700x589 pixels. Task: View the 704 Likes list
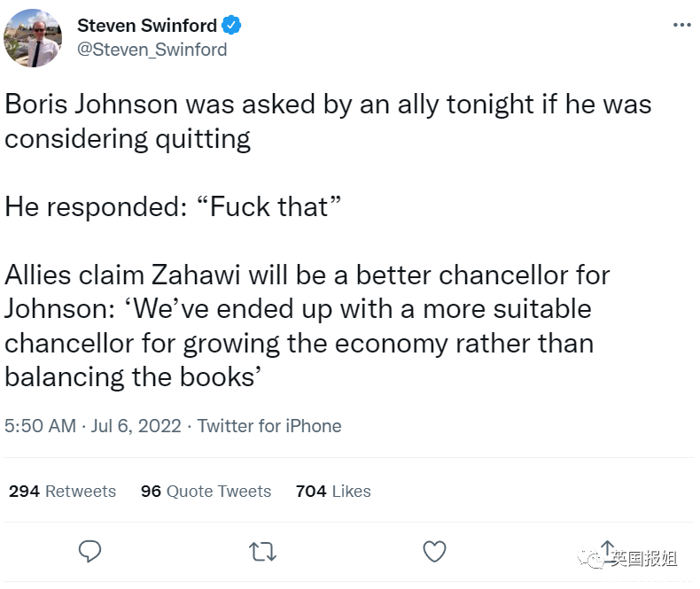[x=333, y=491]
